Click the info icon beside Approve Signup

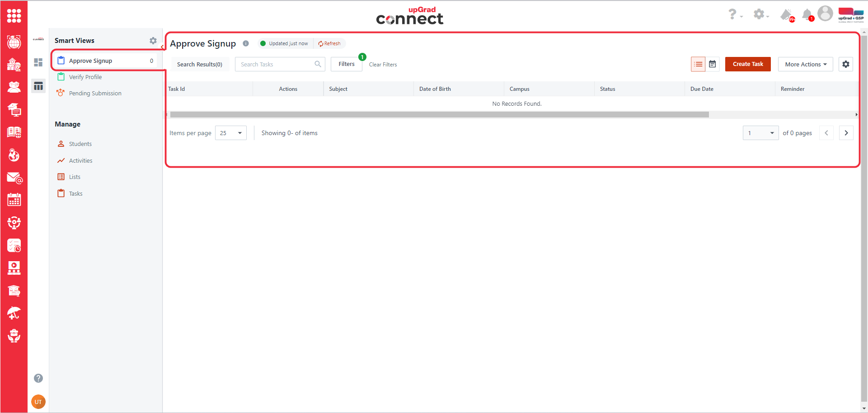click(x=246, y=43)
